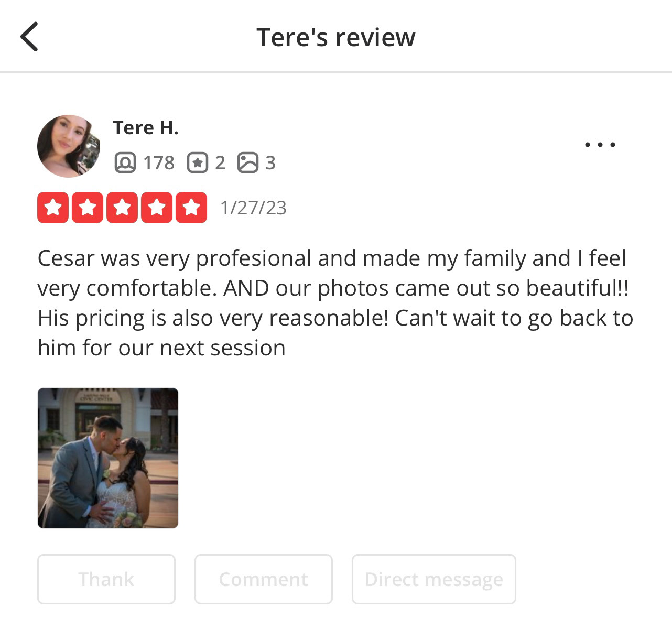Open Tere H.'s profile photo
The width and height of the screenshot is (672, 640).
pyautogui.click(x=69, y=146)
